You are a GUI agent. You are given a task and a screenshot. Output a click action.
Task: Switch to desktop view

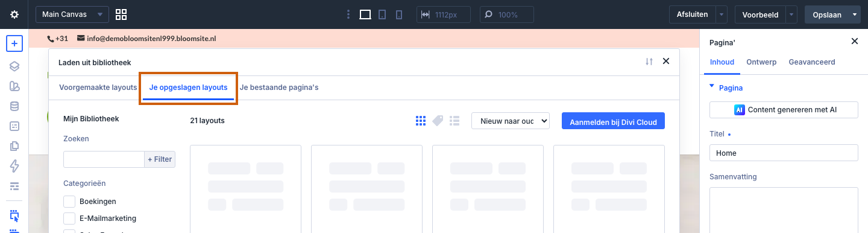(365, 14)
